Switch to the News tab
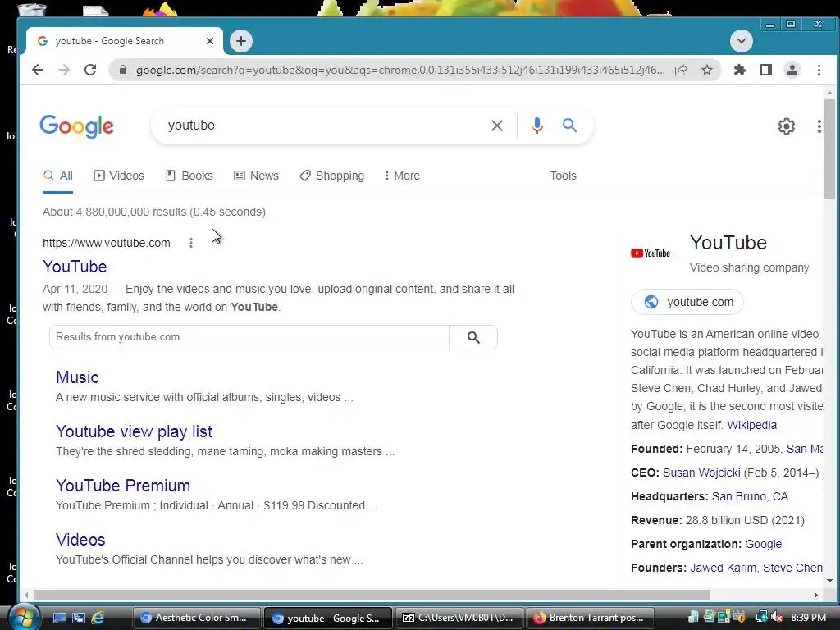The height and width of the screenshot is (630, 840). point(257,176)
